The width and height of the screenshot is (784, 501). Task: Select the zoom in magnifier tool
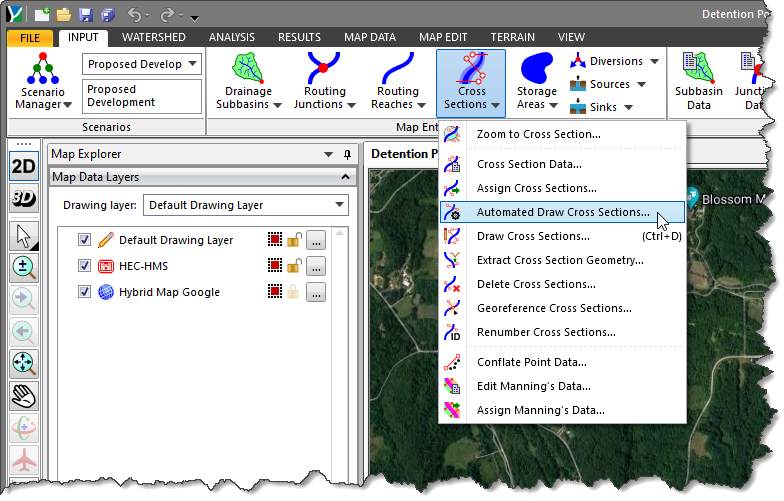pyautogui.click(x=23, y=269)
